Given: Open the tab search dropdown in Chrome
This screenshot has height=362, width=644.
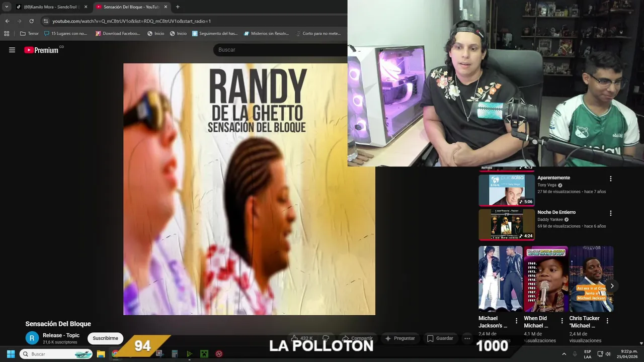Looking at the screenshot, I should click(x=7, y=7).
